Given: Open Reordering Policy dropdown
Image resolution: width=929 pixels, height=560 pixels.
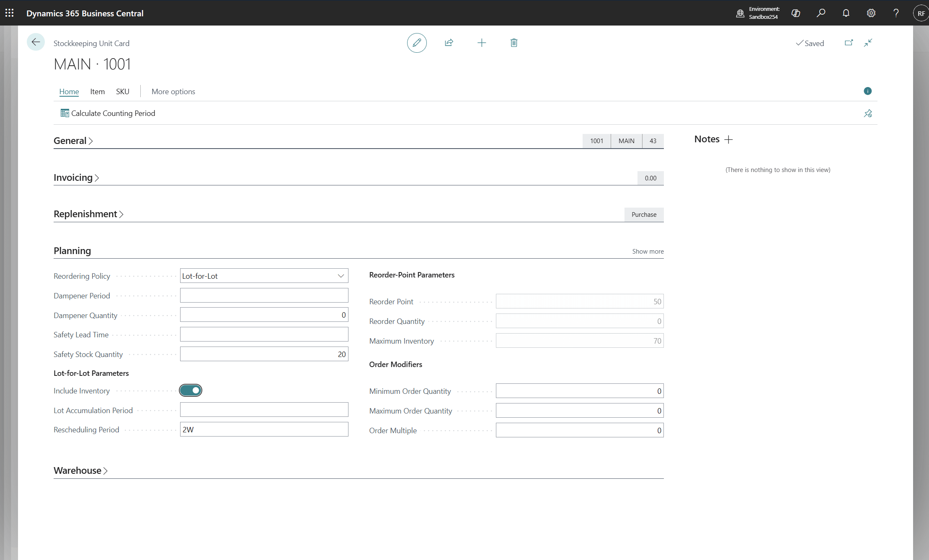Looking at the screenshot, I should click(264, 276).
